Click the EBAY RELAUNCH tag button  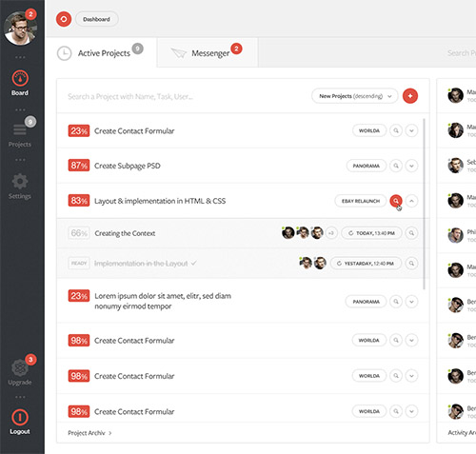click(x=361, y=201)
